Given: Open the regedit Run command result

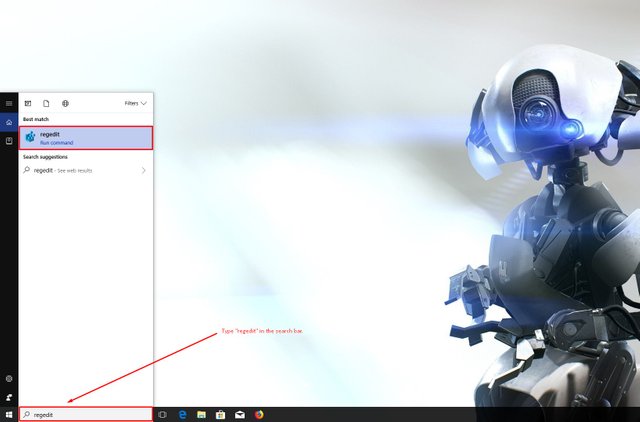Looking at the screenshot, I should pyautogui.click(x=86, y=138).
